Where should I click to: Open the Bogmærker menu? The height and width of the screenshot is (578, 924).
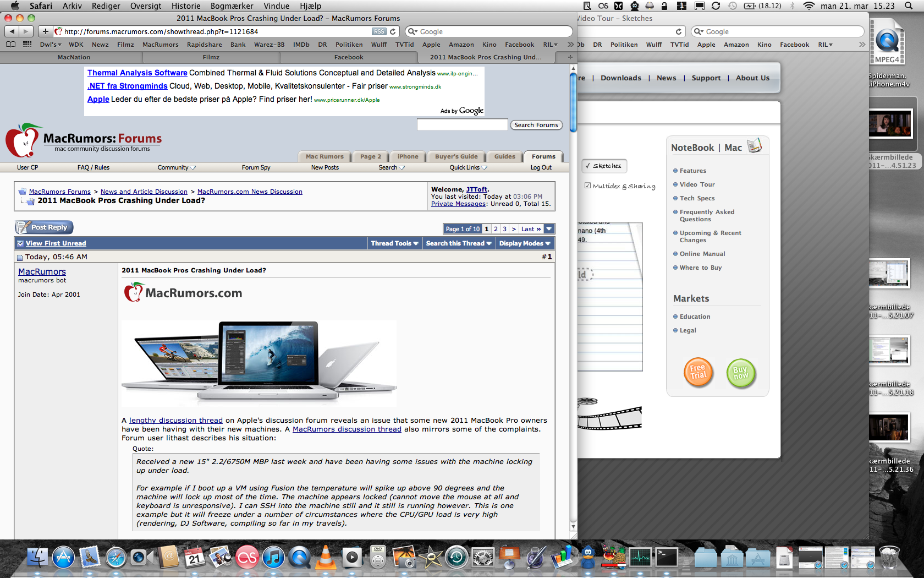(x=232, y=6)
